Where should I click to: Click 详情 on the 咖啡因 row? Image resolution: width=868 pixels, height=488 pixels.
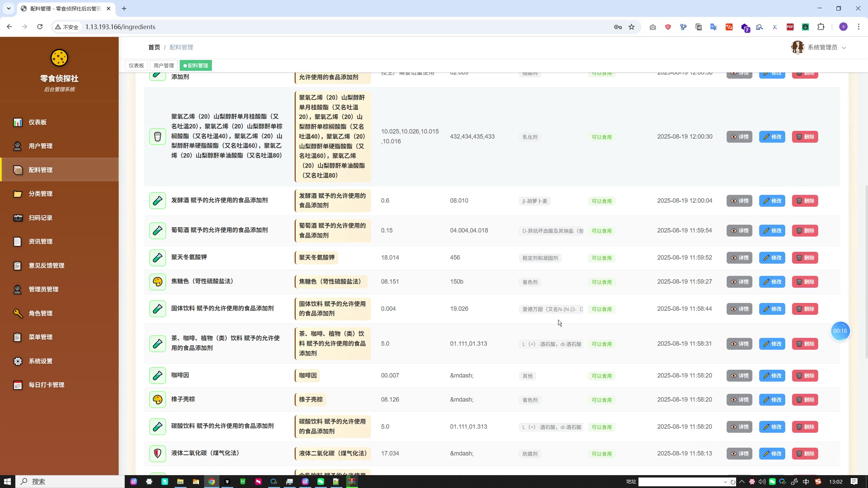tap(739, 375)
